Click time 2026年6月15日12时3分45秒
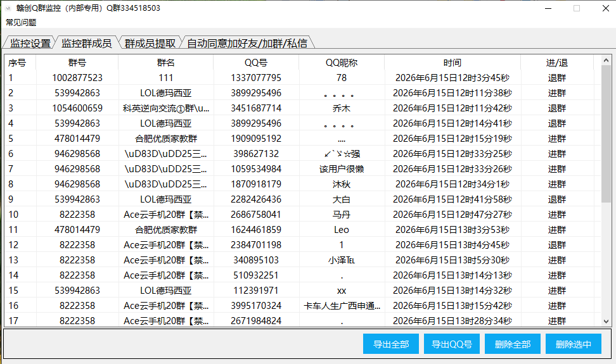This screenshot has width=616, height=364. [452, 78]
